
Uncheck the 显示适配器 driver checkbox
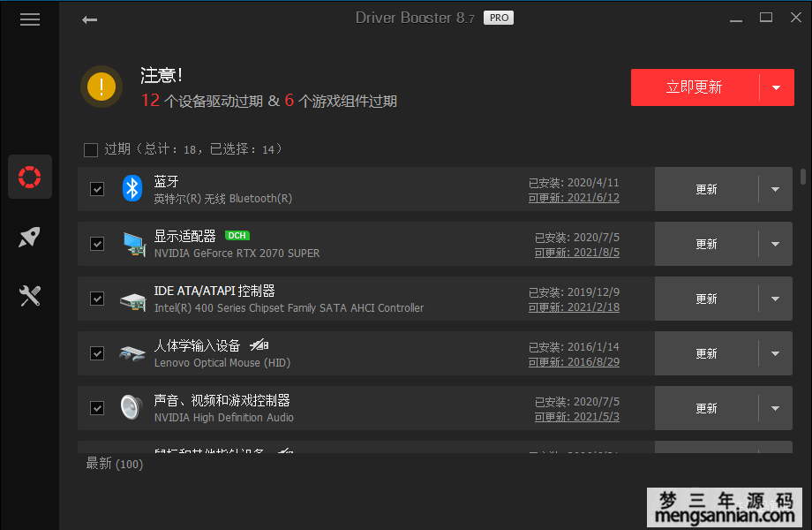[97, 244]
